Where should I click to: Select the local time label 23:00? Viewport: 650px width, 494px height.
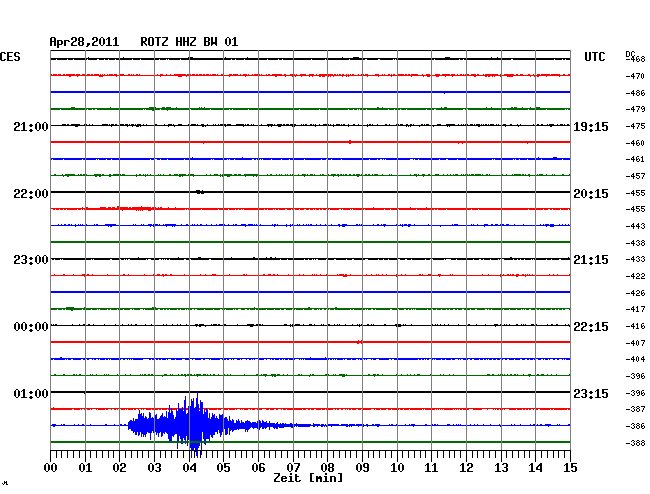tap(31, 260)
